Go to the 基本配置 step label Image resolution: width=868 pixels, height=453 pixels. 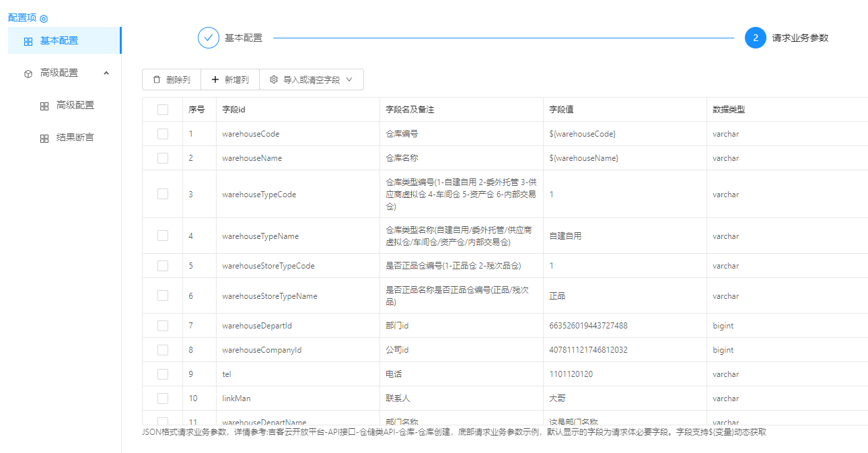[244, 38]
